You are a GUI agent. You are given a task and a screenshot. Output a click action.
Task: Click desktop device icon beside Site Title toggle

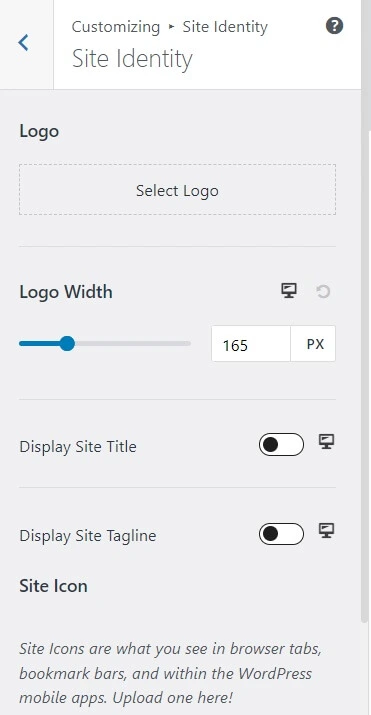click(x=326, y=441)
